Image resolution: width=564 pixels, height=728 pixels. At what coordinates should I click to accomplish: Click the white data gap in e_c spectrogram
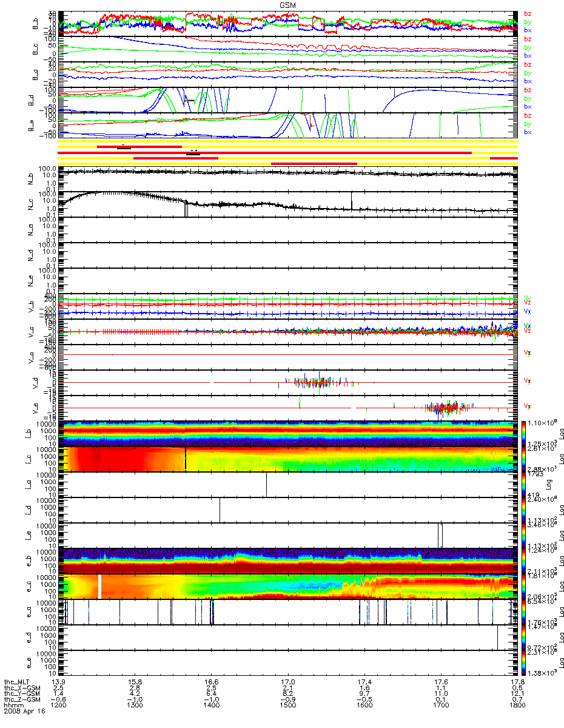point(100,587)
